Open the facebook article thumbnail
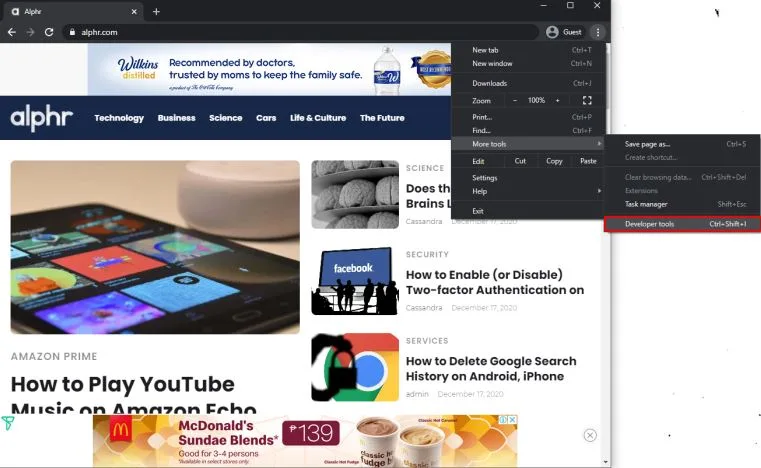 point(355,281)
